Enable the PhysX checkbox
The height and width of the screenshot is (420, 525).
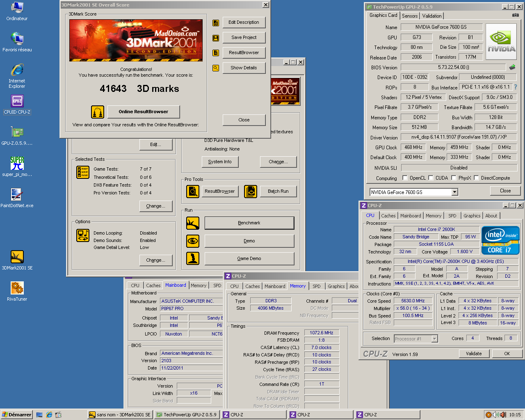pyautogui.click(x=454, y=178)
